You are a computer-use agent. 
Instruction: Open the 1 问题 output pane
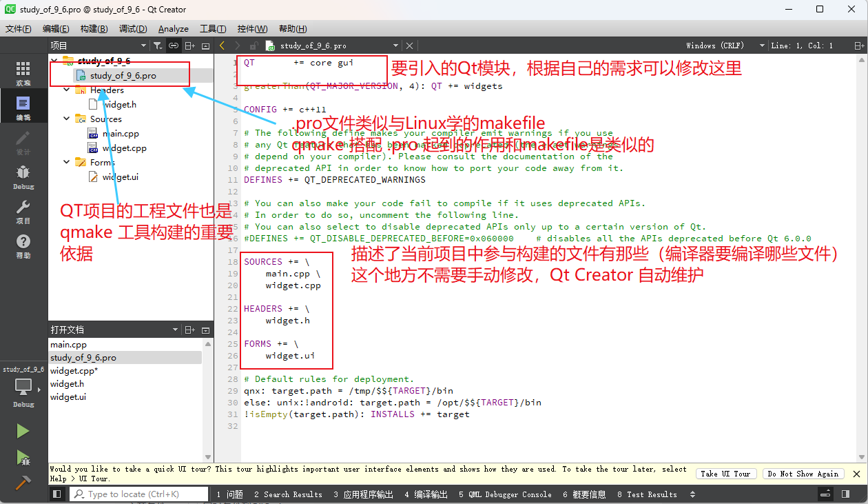point(230,494)
